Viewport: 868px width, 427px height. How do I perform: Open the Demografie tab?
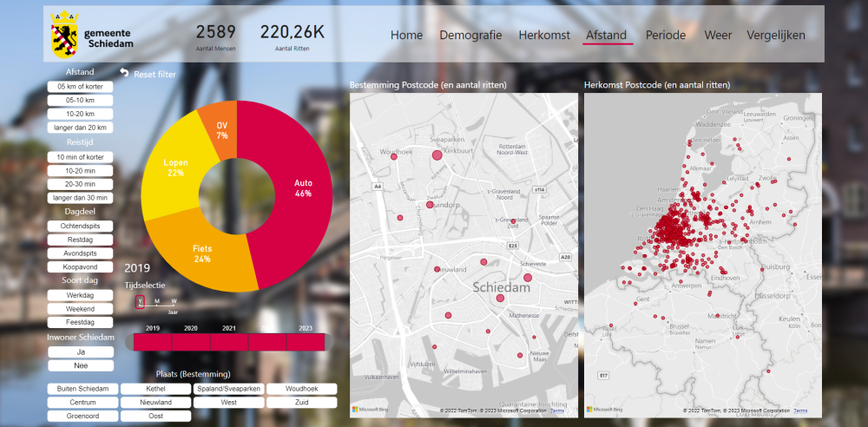pos(470,36)
